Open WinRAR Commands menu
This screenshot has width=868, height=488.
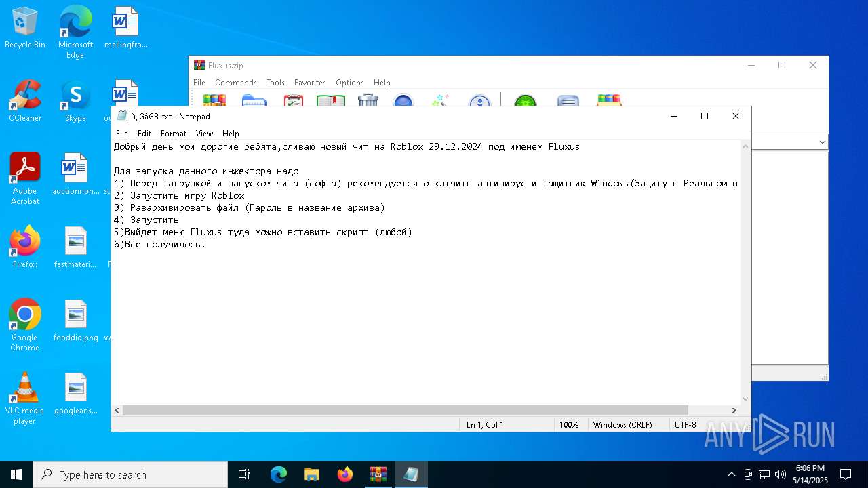coord(236,83)
